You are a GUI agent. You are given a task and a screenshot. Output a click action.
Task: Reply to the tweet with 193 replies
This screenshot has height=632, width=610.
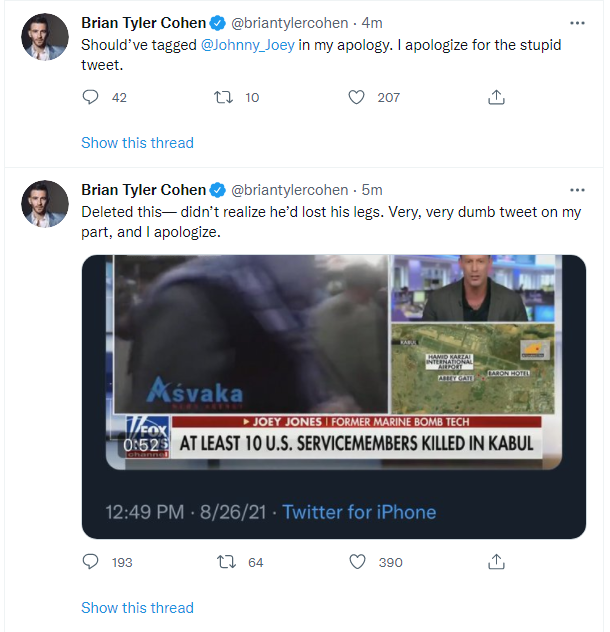coord(90,561)
